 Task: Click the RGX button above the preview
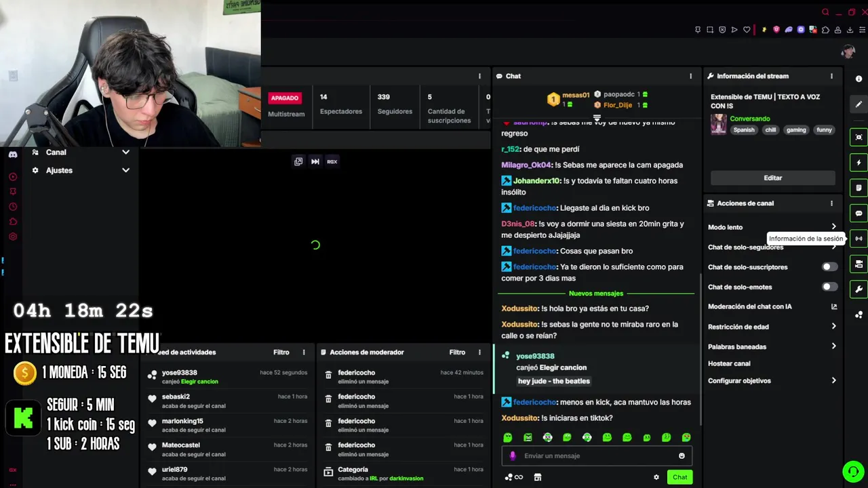coord(332,161)
